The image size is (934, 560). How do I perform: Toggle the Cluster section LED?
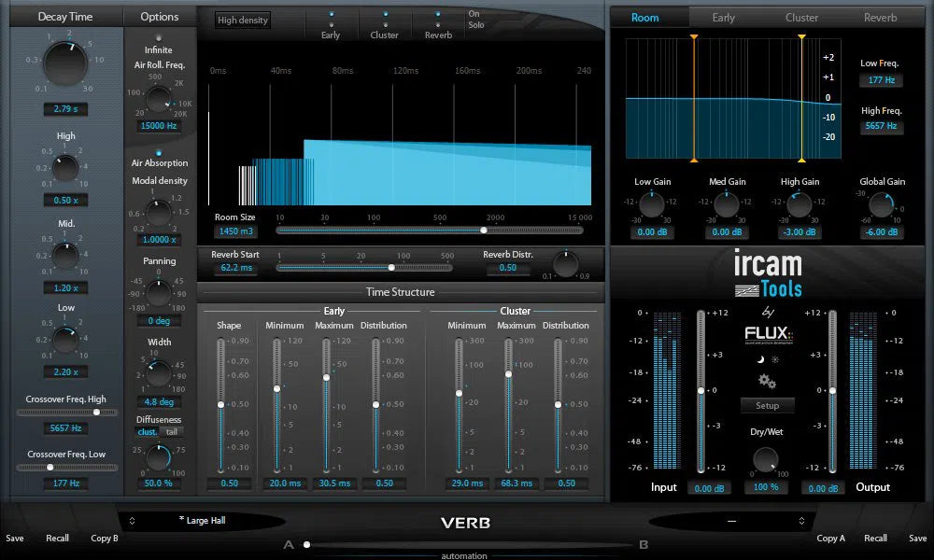click(x=386, y=14)
